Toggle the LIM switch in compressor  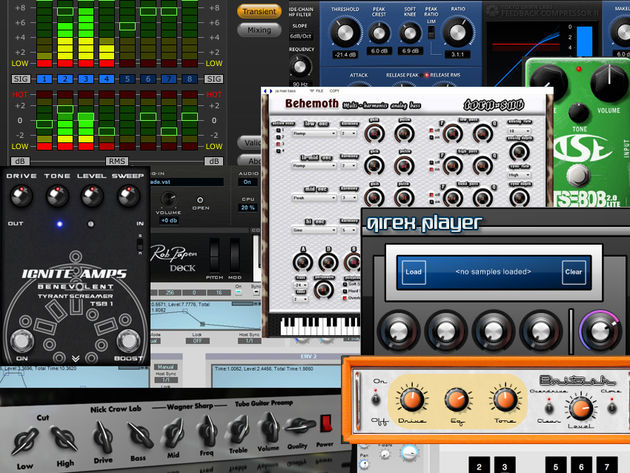[x=431, y=32]
